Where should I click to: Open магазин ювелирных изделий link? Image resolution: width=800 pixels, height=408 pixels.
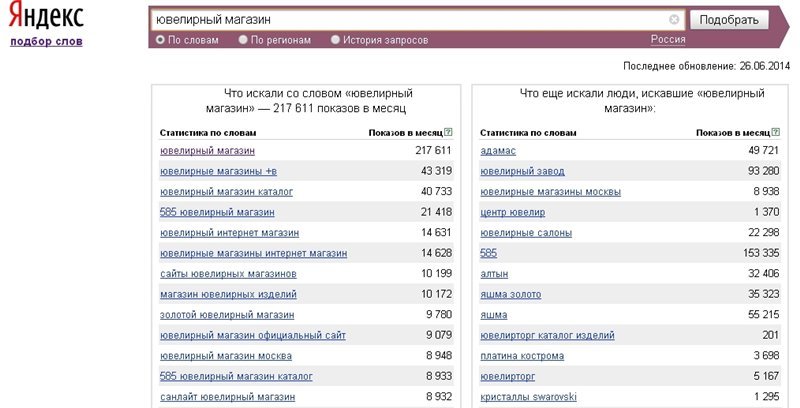point(228,294)
